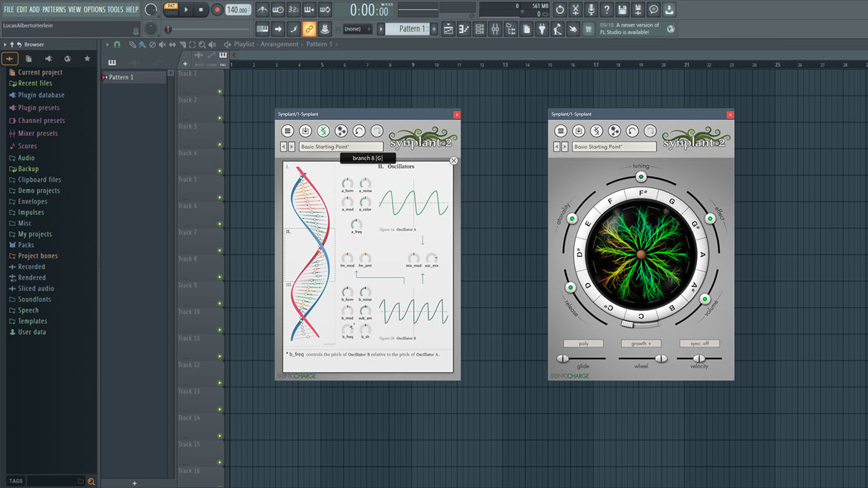Open the Mixer view button
The width and height of the screenshot is (868, 488).
coord(495,29)
